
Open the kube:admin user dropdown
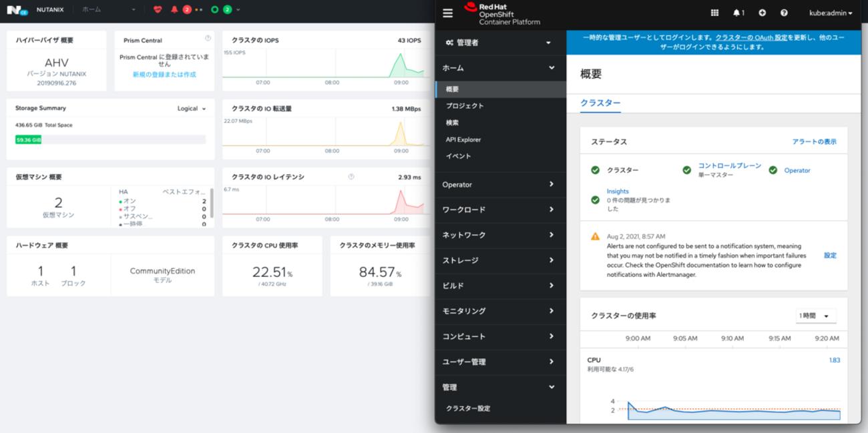pos(831,13)
